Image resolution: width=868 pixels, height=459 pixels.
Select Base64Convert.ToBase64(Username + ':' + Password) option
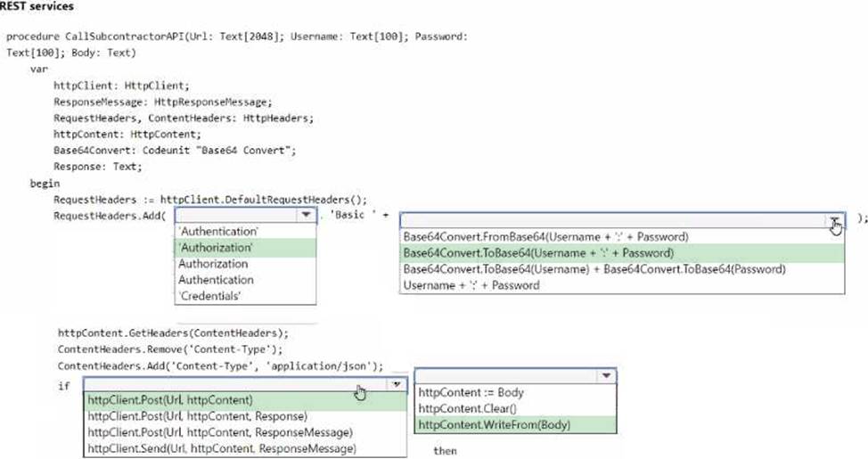click(x=538, y=253)
